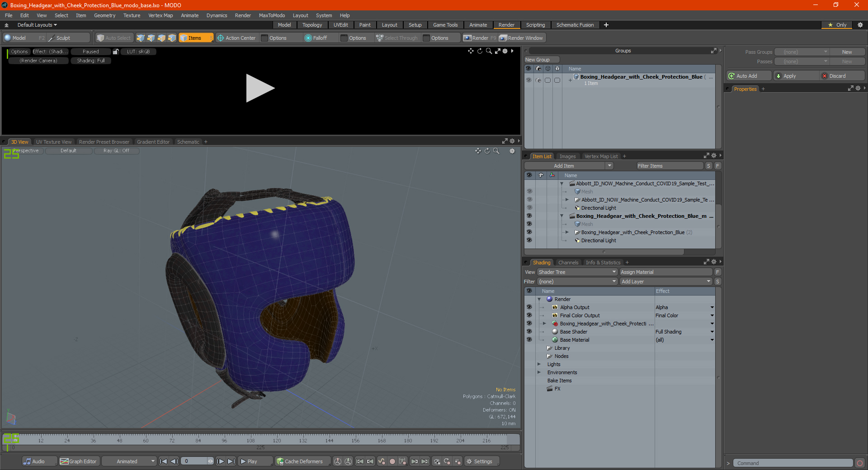Toggle Options checkbox next to Falloff
868x470 pixels.
(344, 38)
